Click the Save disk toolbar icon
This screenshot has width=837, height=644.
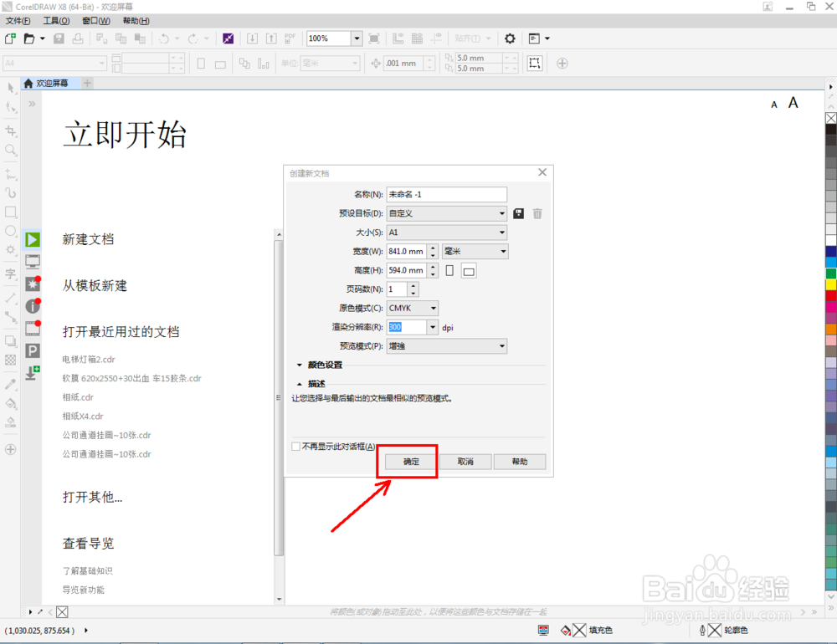59,38
